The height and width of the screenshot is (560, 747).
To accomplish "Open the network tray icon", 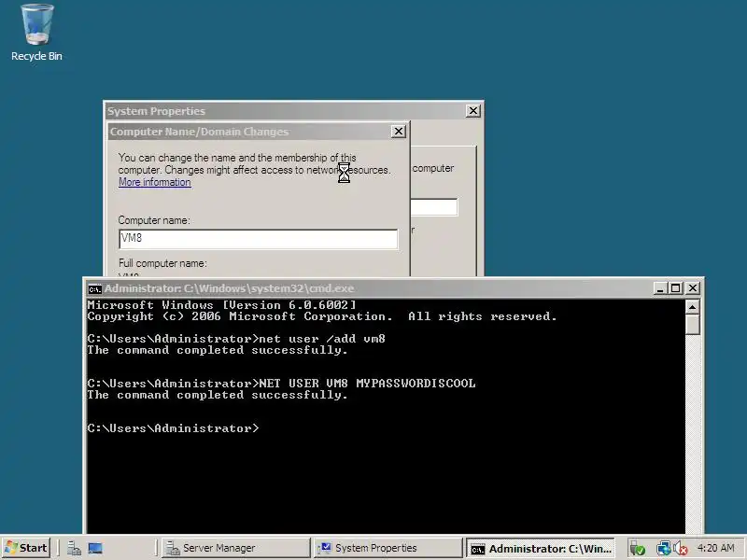I will [663, 549].
